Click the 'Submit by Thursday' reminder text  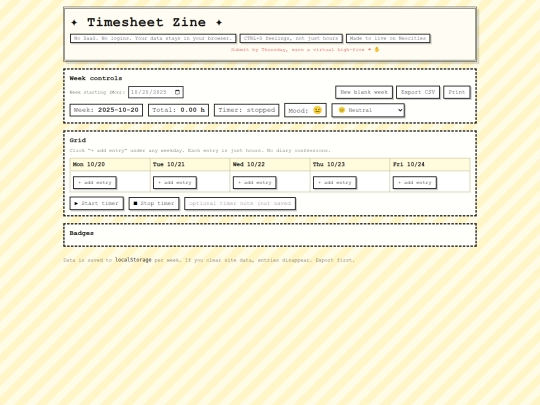305,50
